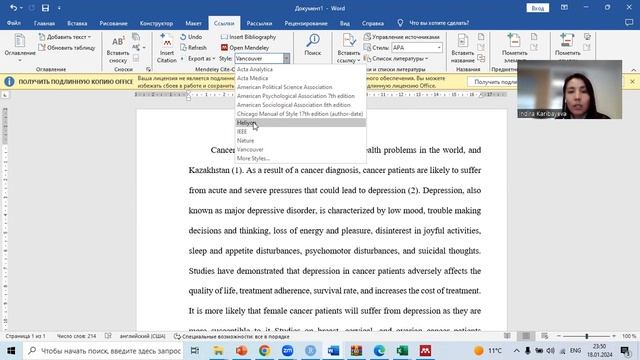
Task: Open Zoom from the taskbar
Action: coord(287,350)
